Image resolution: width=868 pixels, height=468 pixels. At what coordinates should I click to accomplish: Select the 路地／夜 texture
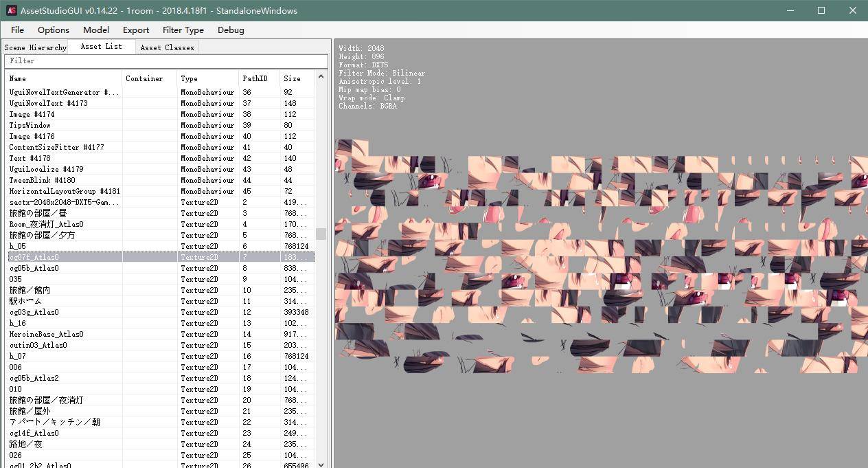(160, 444)
